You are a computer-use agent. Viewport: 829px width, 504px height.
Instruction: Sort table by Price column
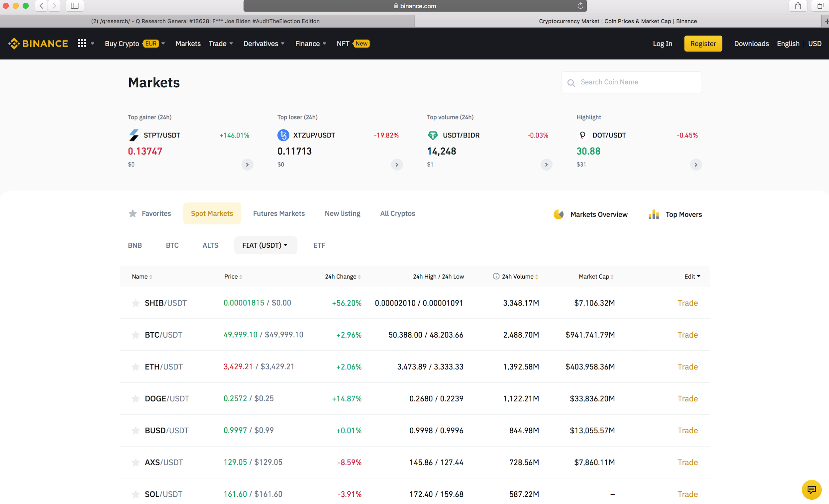click(x=233, y=277)
